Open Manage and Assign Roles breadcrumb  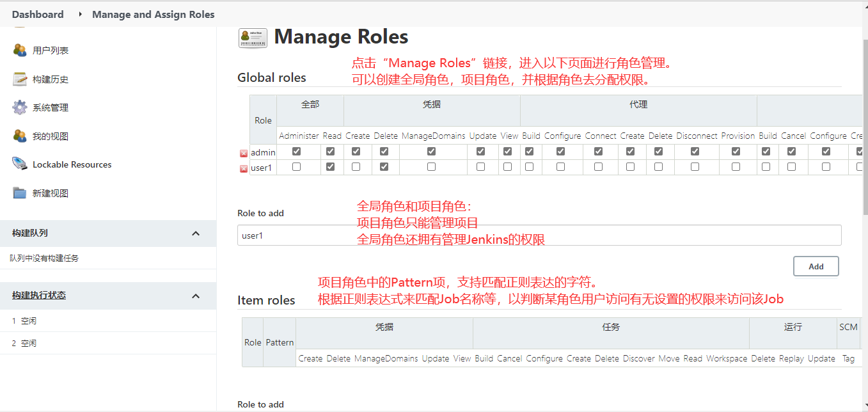pyautogui.click(x=154, y=14)
